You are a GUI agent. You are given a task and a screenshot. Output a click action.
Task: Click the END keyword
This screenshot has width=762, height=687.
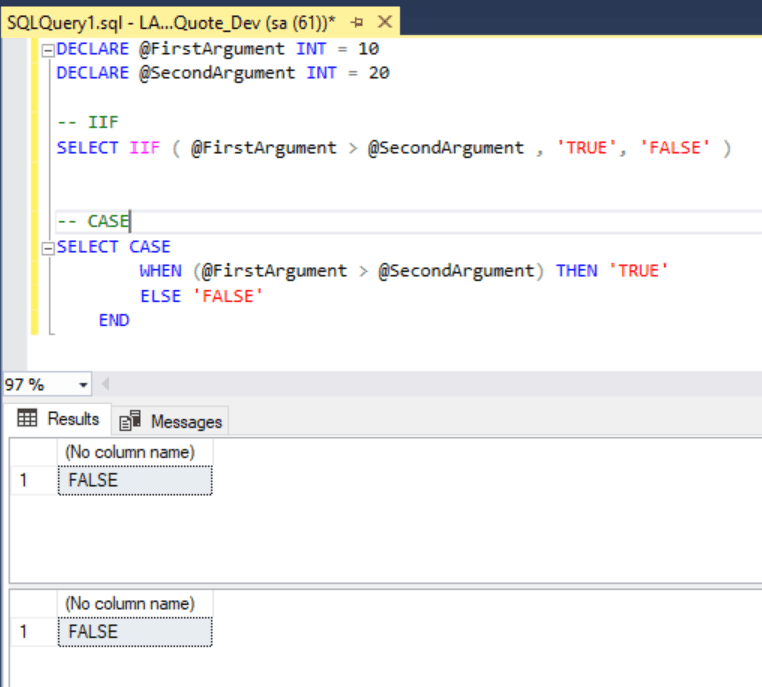(x=114, y=320)
